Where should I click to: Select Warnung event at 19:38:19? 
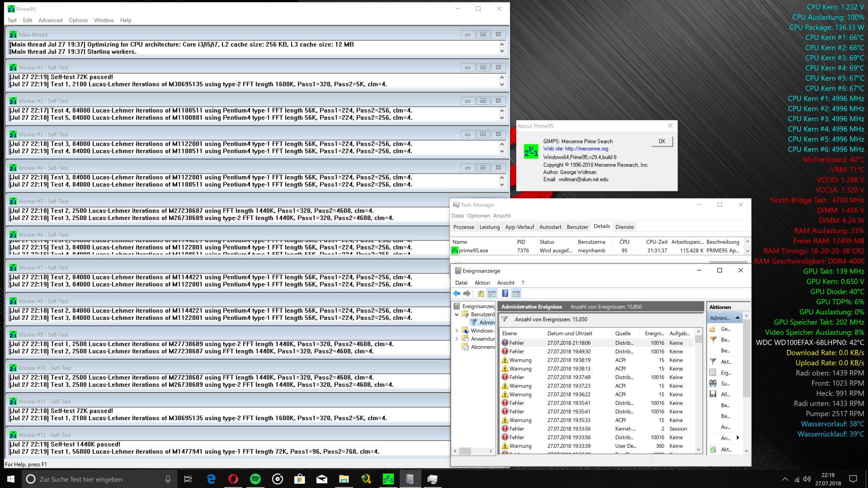point(597,360)
